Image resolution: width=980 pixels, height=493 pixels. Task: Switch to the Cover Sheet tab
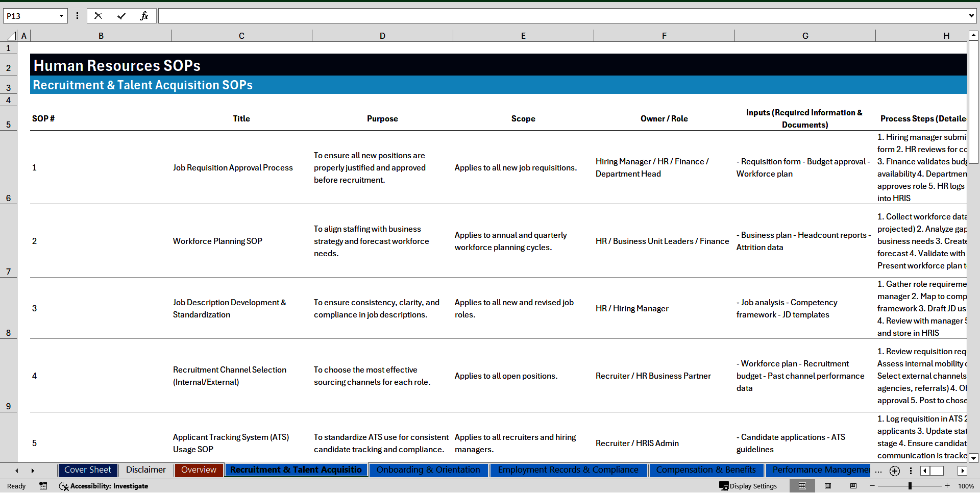point(87,470)
